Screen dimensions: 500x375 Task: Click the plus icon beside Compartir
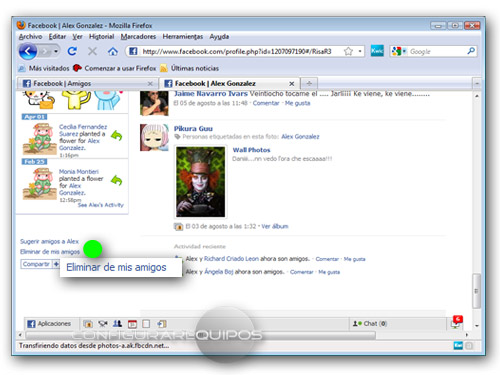[56, 264]
